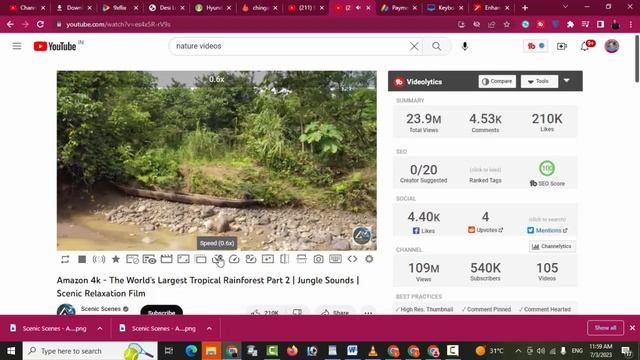
Task: Open the pop-up player icon
Action: point(200,259)
